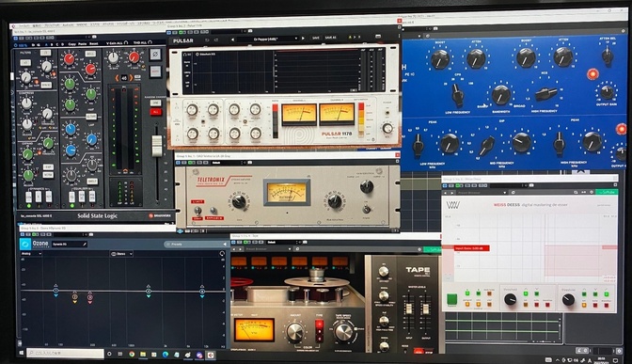
Task: Adjust the SSL channel output fader
Action: [157, 146]
